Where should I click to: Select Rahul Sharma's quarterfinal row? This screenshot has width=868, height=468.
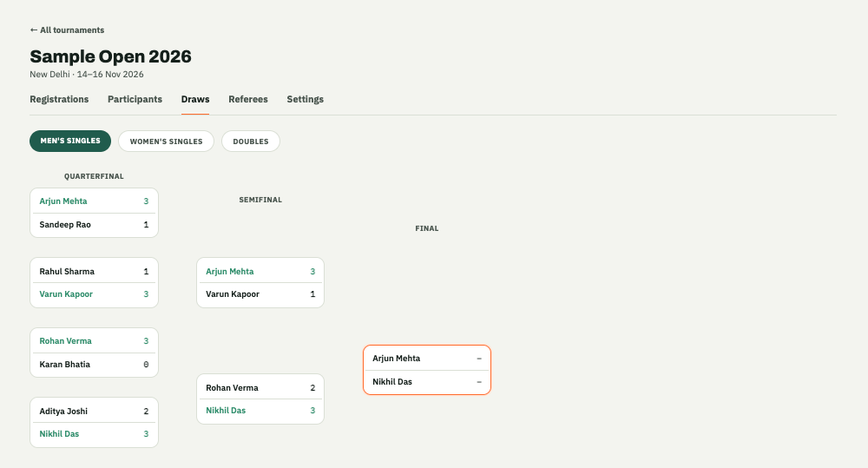pyautogui.click(x=94, y=272)
